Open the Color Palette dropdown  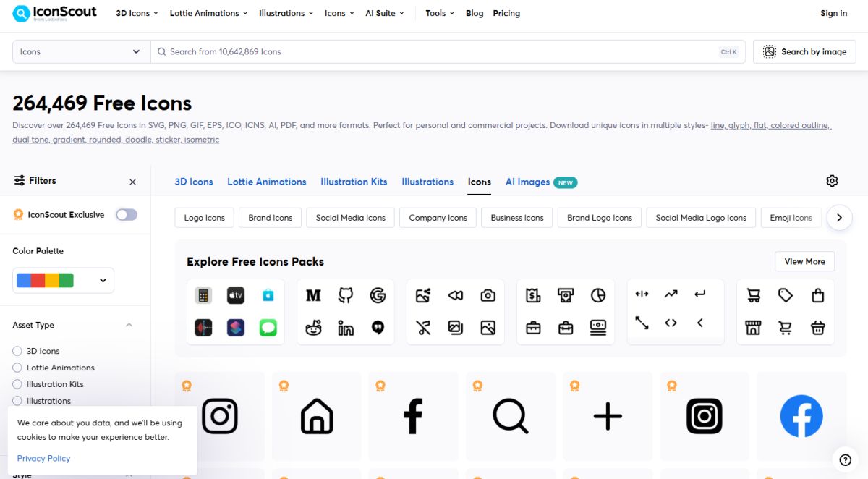click(x=63, y=280)
